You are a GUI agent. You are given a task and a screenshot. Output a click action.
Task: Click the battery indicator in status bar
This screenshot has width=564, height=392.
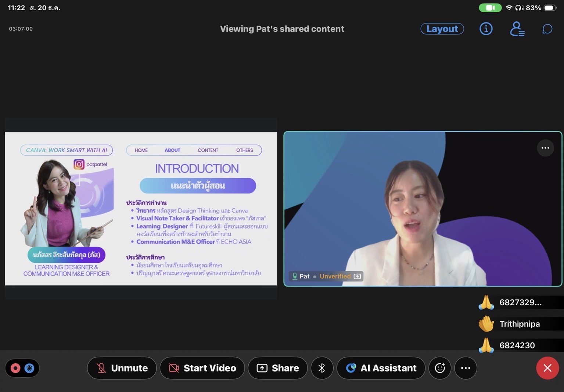[550, 8]
